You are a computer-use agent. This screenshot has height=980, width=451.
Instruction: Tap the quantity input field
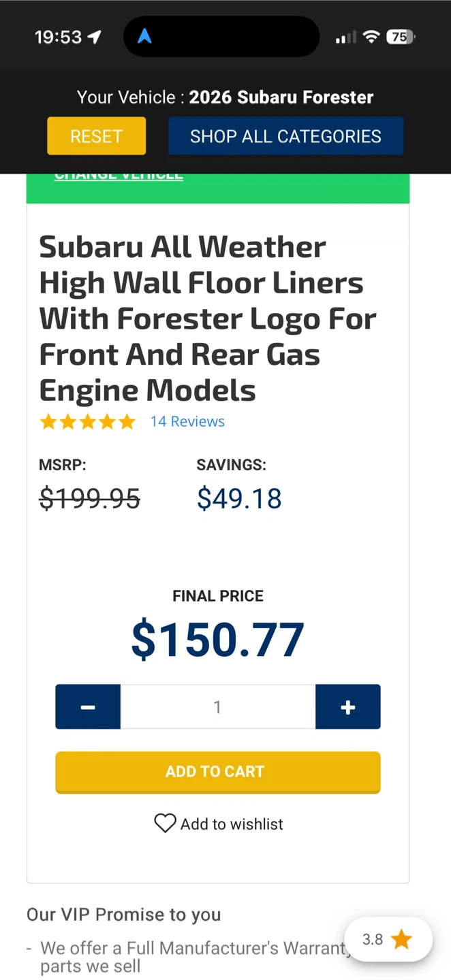[217, 707]
